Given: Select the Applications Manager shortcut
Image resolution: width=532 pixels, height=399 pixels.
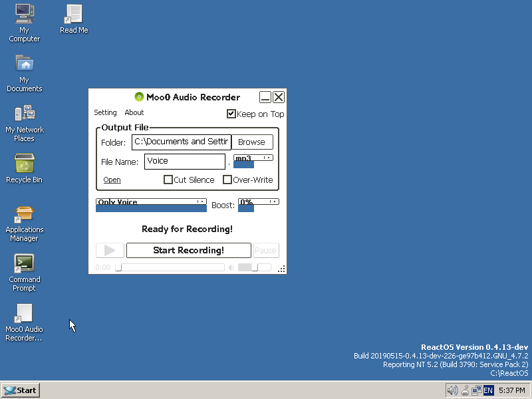Looking at the screenshot, I should pos(24,223).
